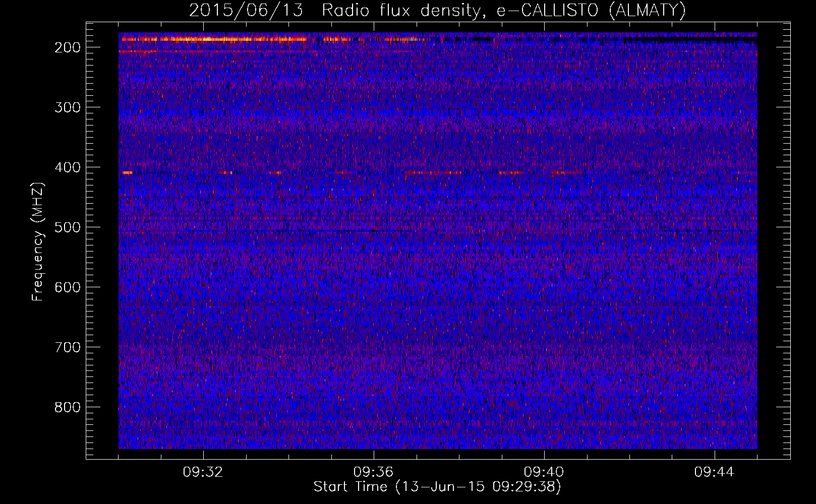The image size is (816, 504).
Task: Click the plot title mentioning e-CALLISTO (ALMATY)
Action: point(438,10)
